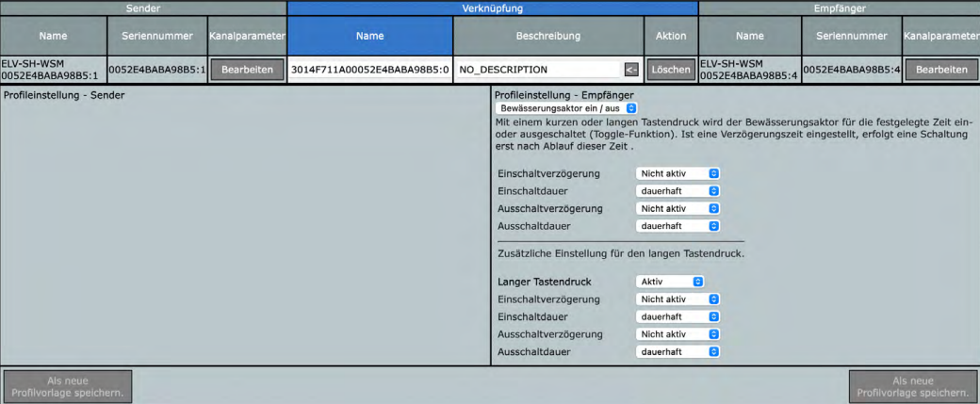Open the first Ausschaltdauer dropdown (short press)
This screenshot has height=404, width=980.
click(678, 225)
